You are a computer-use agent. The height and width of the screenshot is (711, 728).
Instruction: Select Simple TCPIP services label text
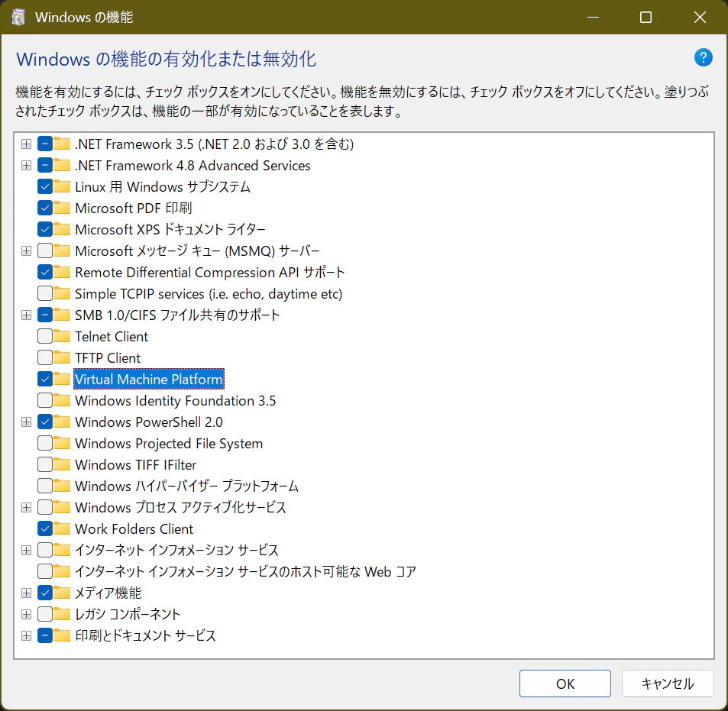pyautogui.click(x=209, y=293)
